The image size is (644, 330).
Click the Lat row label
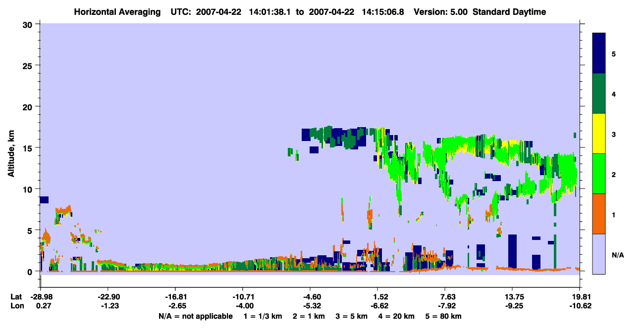16,297
